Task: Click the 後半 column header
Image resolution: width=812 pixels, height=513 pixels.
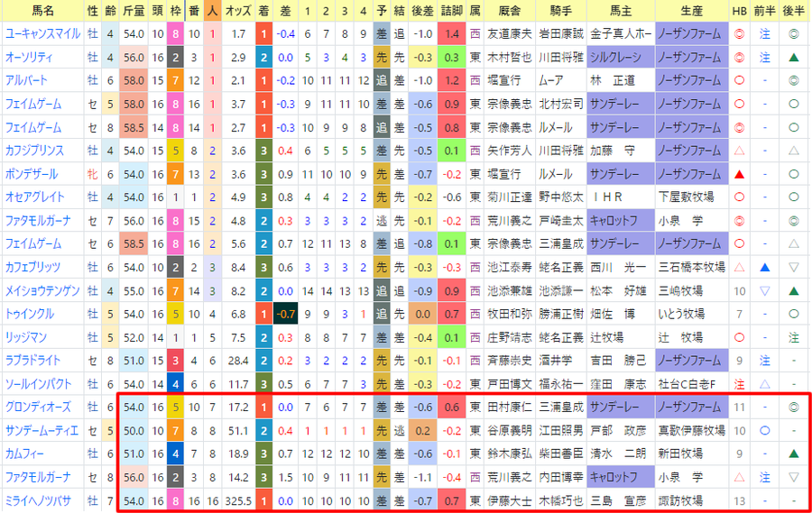Action: (793, 11)
